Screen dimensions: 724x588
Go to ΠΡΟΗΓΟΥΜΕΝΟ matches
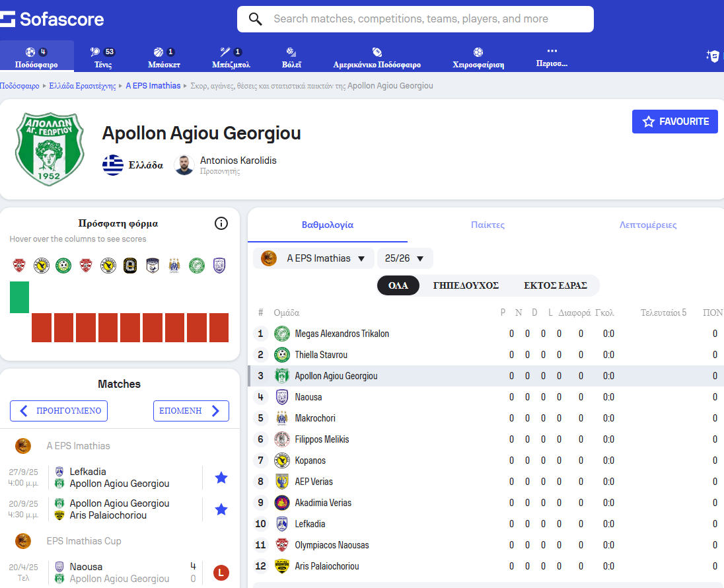(x=59, y=411)
